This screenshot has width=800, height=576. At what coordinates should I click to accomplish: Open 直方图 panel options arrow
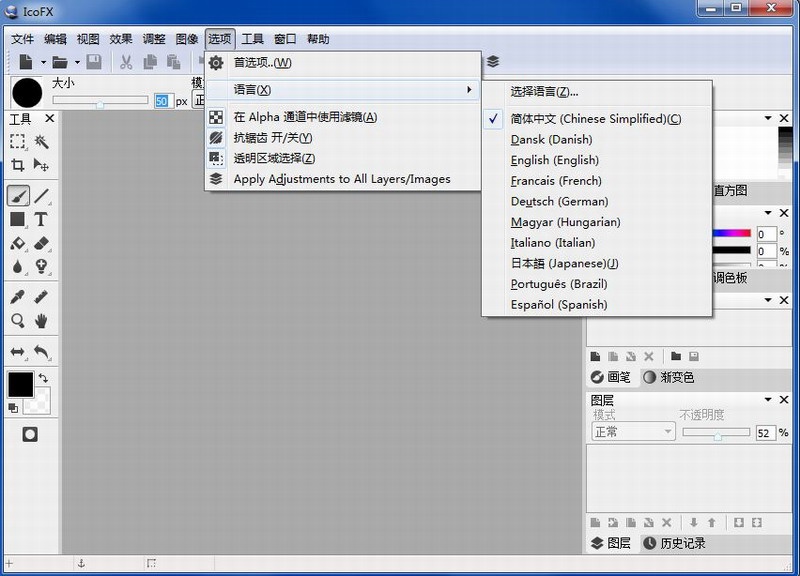[768, 118]
